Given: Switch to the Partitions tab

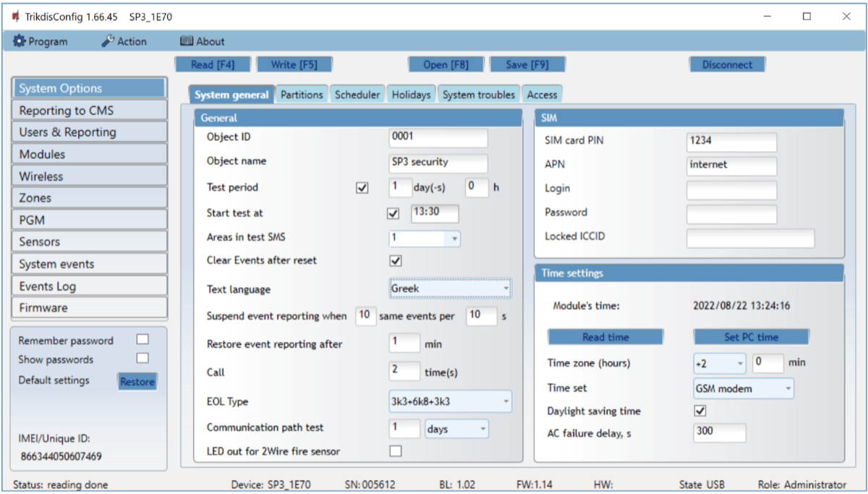Looking at the screenshot, I should click(302, 95).
